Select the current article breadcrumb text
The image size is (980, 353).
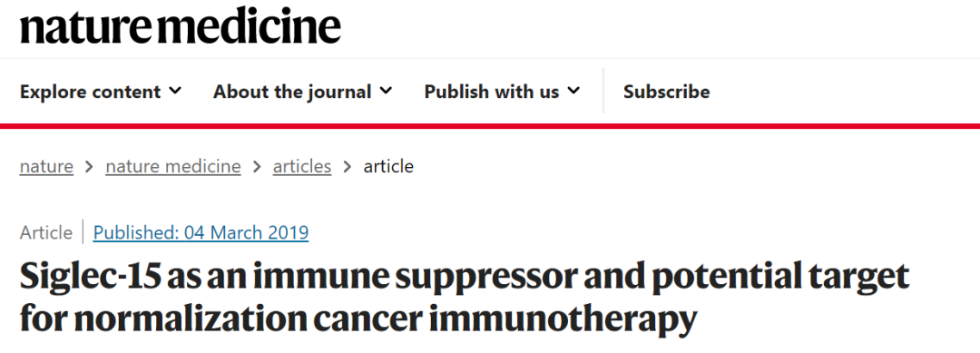388,166
